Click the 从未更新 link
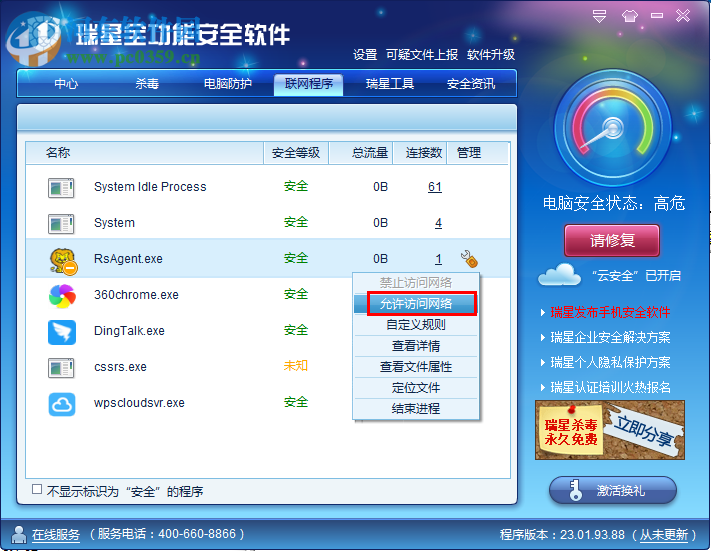The image size is (711, 551). pos(664,535)
